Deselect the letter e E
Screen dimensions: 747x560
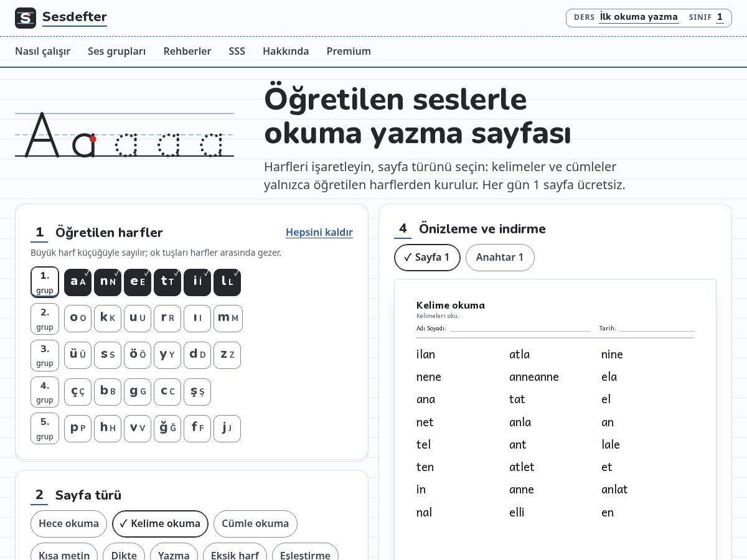point(138,282)
